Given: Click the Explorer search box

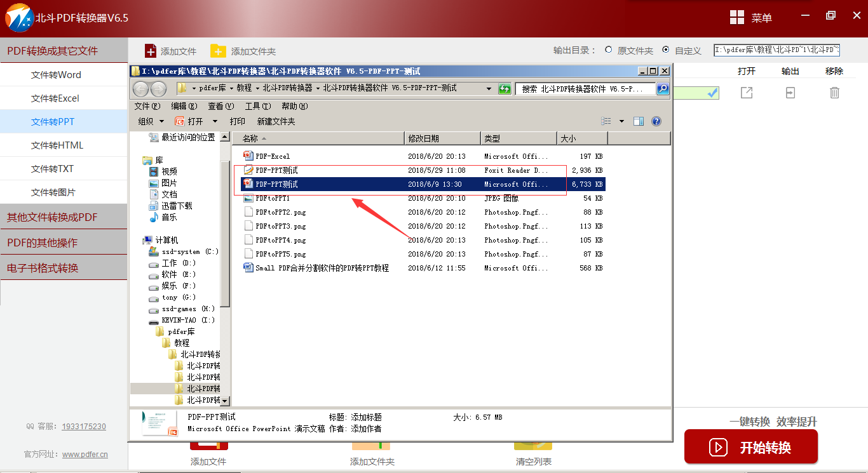Looking at the screenshot, I should coord(585,89).
